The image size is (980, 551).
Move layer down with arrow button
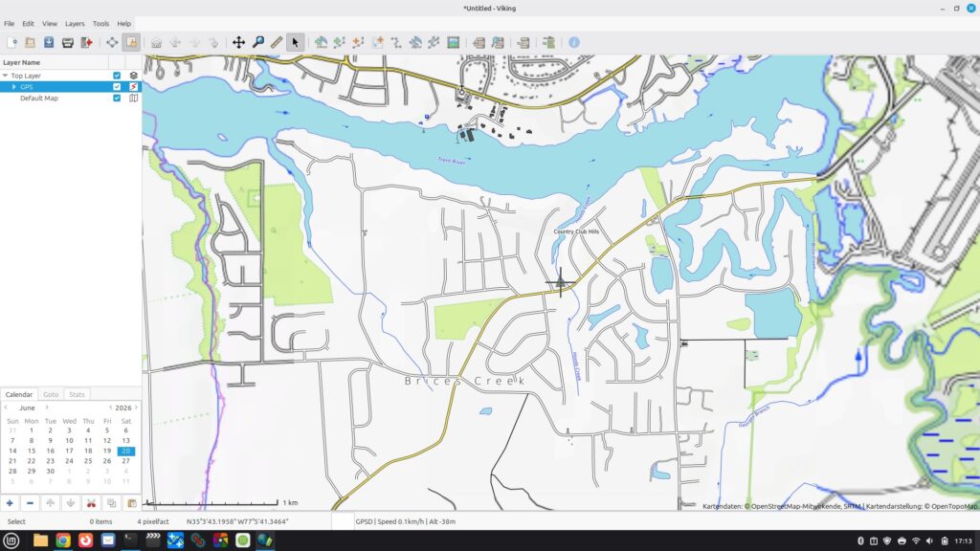coord(71,503)
